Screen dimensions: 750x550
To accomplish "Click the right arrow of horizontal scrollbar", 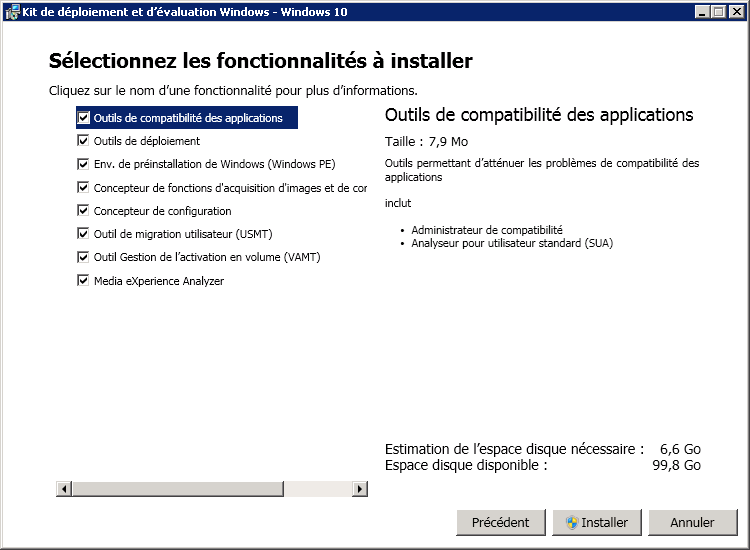I will pos(360,489).
